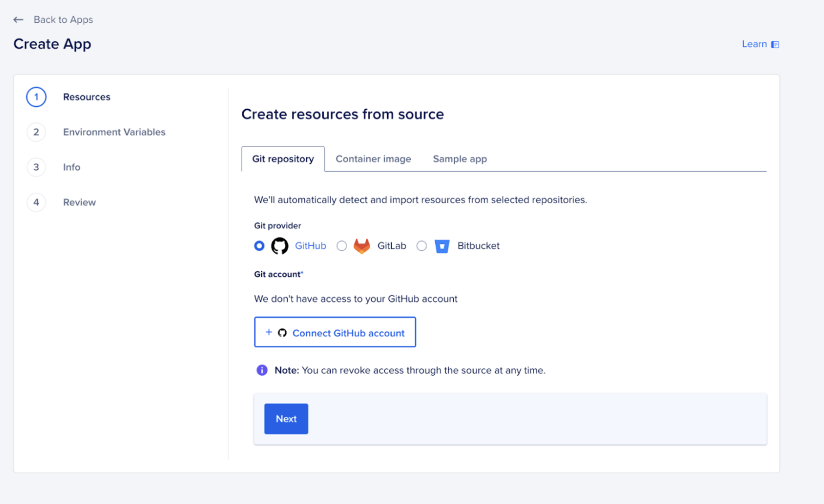Click the GitHub octocat provider logo

280,246
